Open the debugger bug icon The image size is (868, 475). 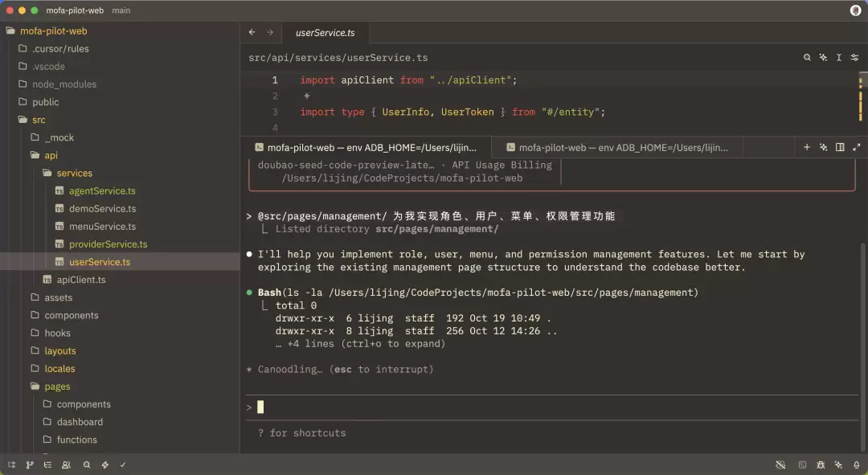pos(821,465)
